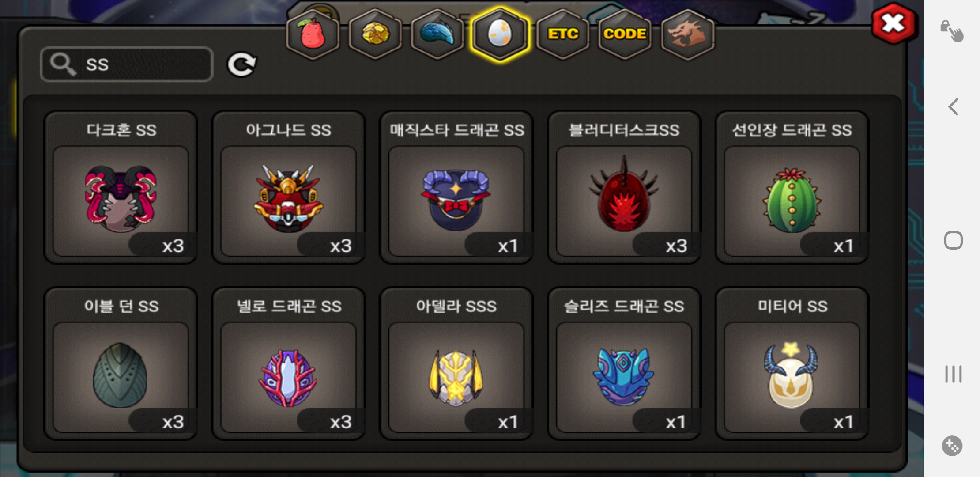The width and height of the screenshot is (980, 477).
Task: Switch to the gold nugget tab
Action: point(375,34)
